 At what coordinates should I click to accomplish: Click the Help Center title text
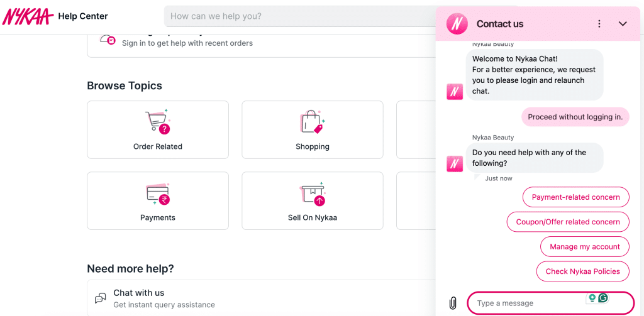pos(83,16)
